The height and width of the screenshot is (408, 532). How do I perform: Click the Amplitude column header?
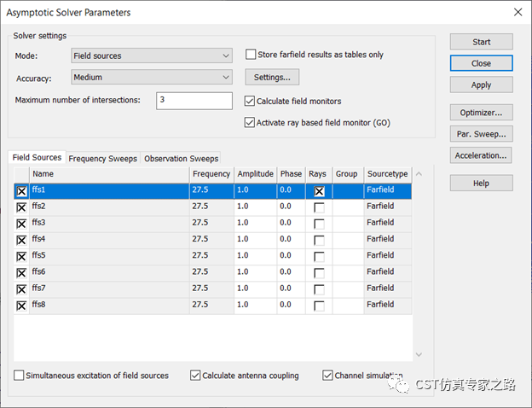point(256,174)
